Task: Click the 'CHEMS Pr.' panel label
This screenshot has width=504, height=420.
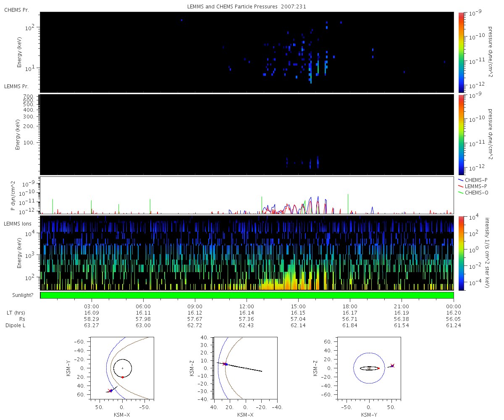Action: click(16, 10)
